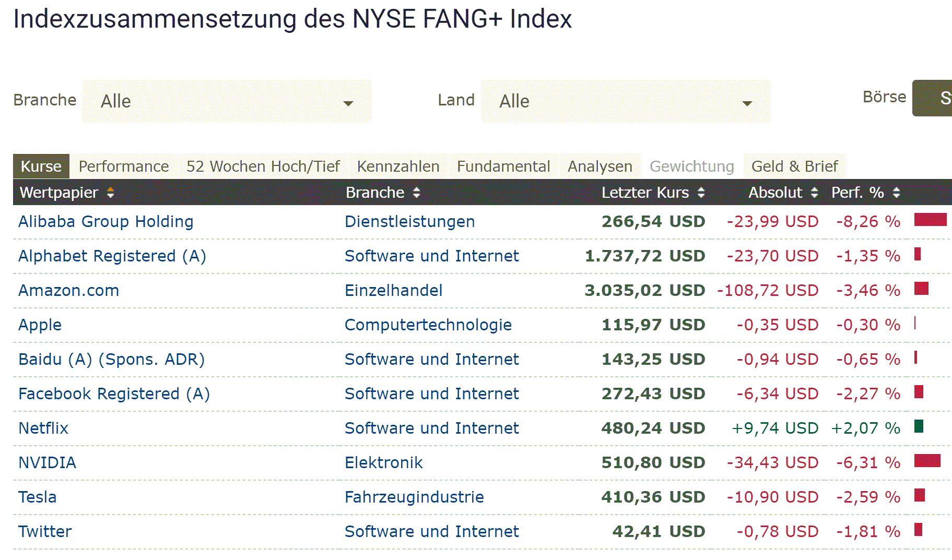Screen dimensions: 952x560
Task: Sort table by Wertpapier column arrows
Action: (110, 193)
